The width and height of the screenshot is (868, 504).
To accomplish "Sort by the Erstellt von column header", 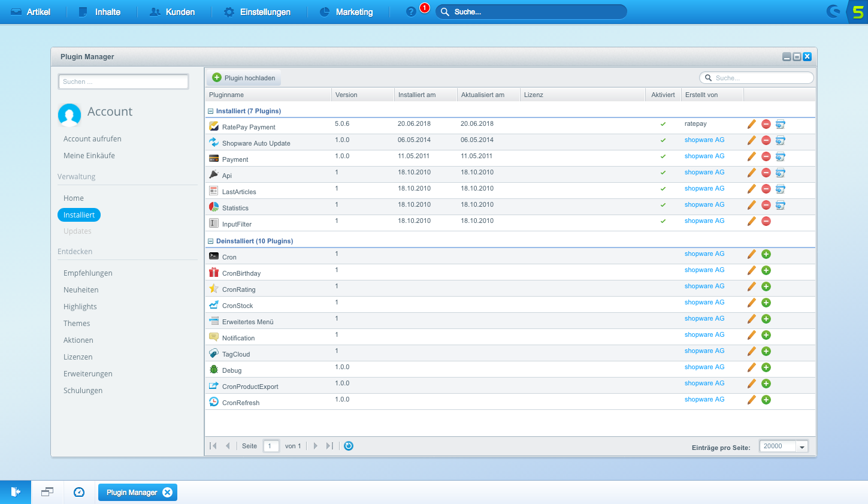I will (x=712, y=95).
